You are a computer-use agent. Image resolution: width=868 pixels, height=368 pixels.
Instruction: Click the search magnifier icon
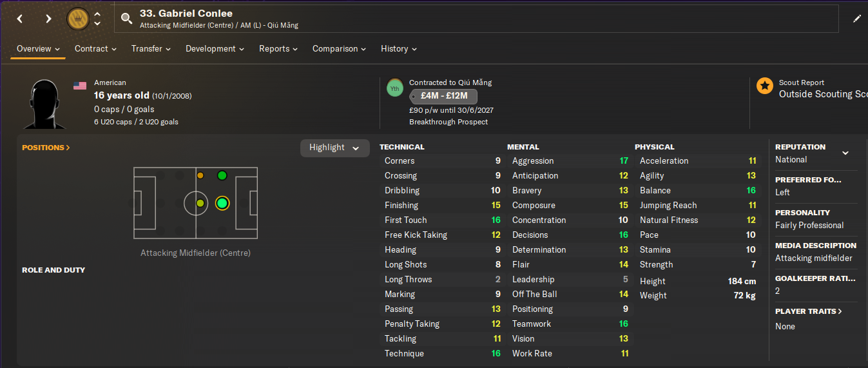[x=127, y=18]
